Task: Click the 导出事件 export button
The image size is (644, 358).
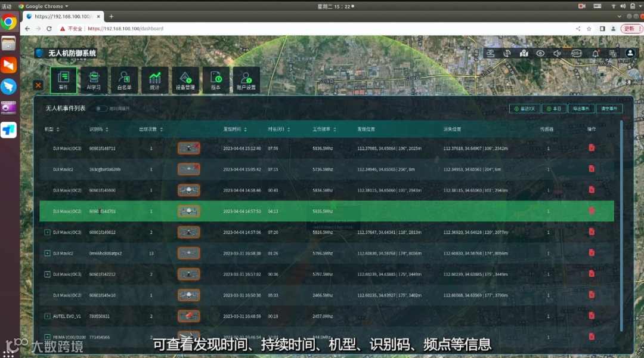Action: pyautogui.click(x=581, y=109)
